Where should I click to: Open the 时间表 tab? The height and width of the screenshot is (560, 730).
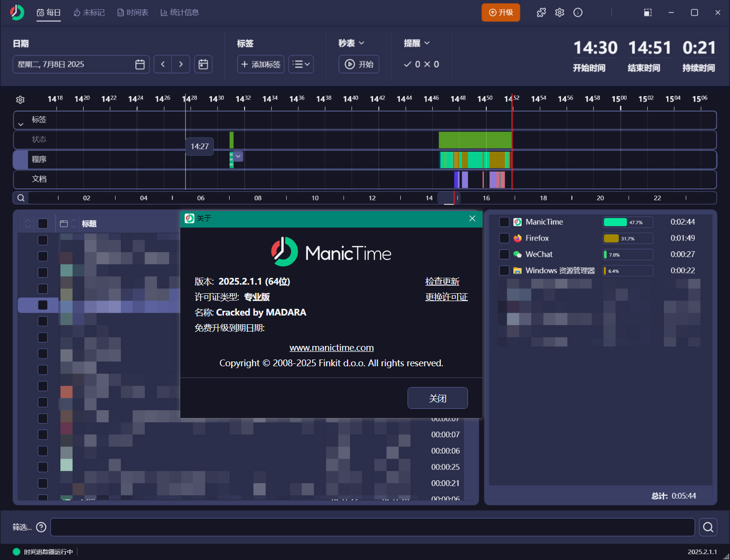click(x=133, y=13)
